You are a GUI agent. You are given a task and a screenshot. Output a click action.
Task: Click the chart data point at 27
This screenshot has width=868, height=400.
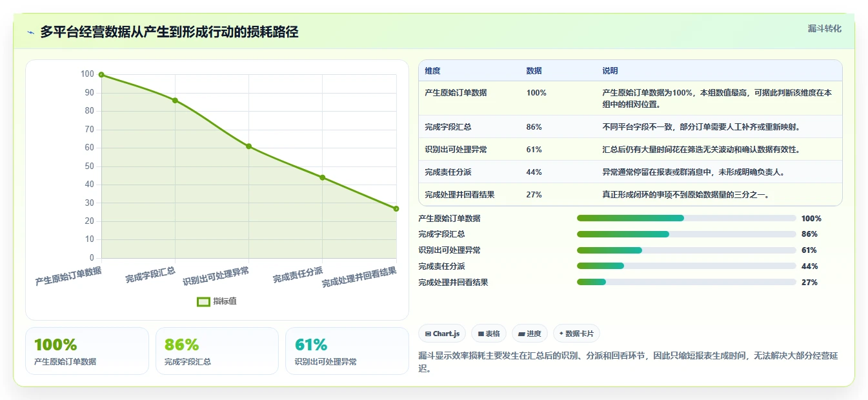coord(396,208)
